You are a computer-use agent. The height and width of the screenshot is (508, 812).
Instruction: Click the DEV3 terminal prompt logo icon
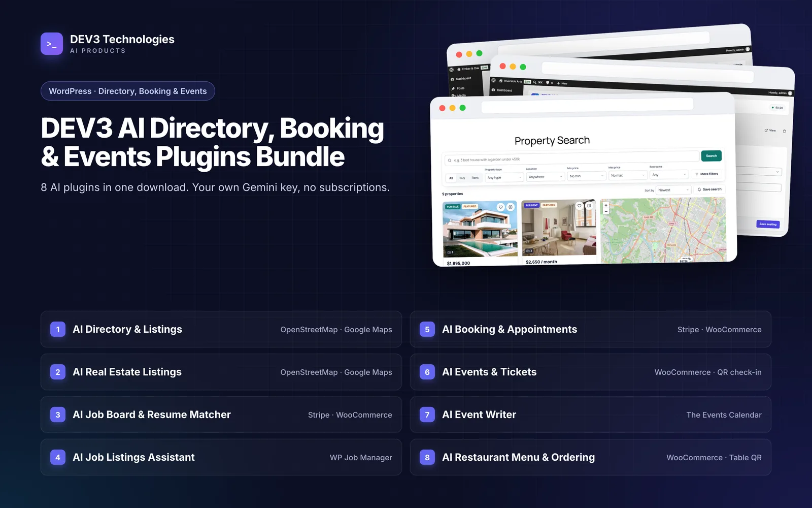click(x=52, y=44)
